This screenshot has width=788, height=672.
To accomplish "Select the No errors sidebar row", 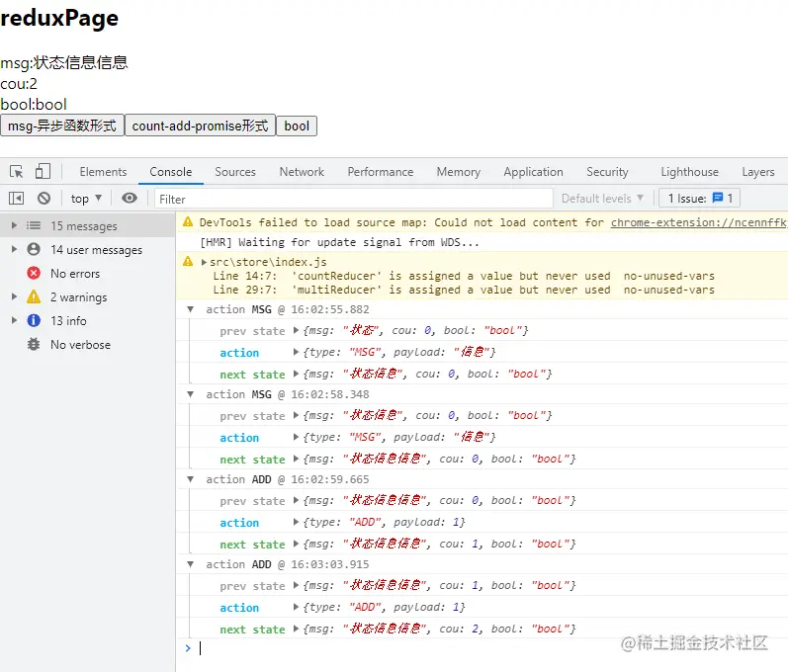I will (88, 273).
